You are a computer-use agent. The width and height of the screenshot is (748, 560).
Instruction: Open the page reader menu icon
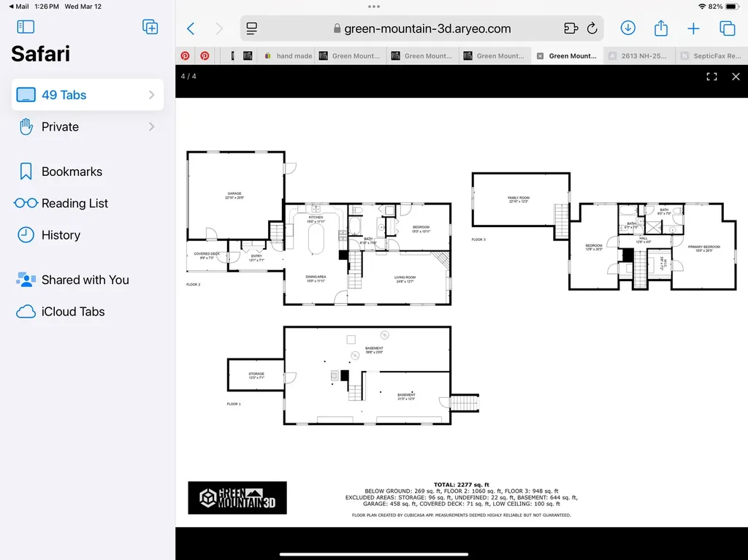(252, 28)
